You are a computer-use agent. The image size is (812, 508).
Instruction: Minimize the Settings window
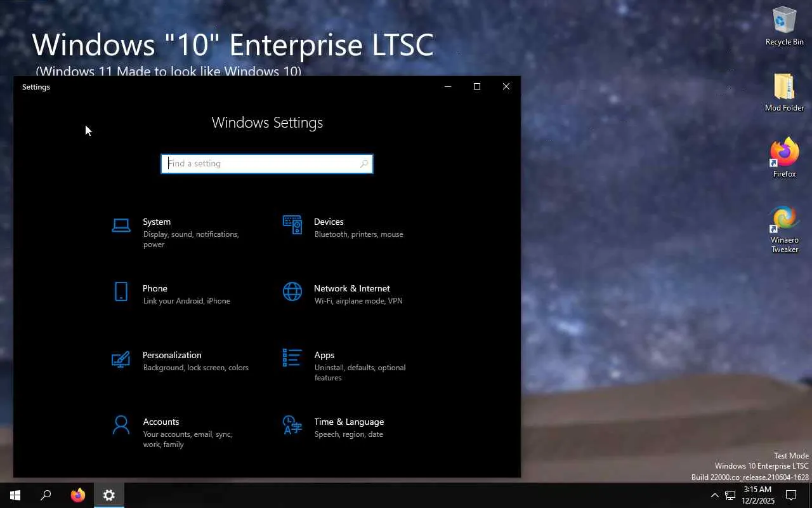click(448, 87)
